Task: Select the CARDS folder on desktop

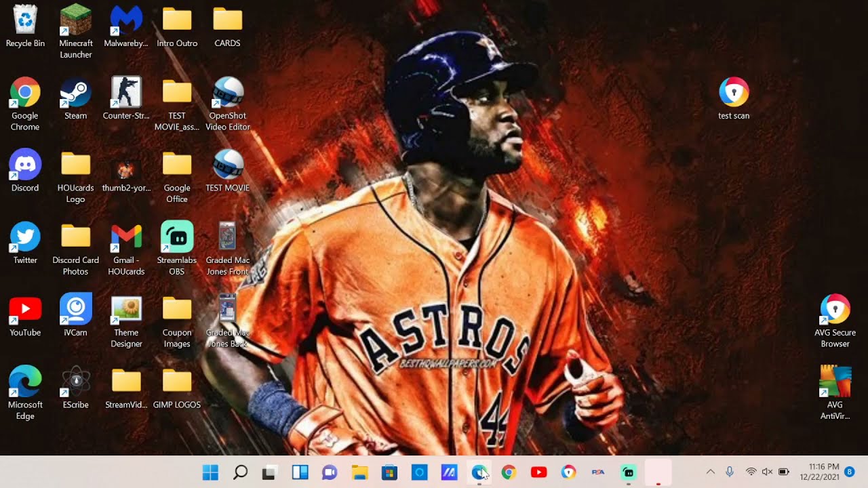Action: (228, 26)
